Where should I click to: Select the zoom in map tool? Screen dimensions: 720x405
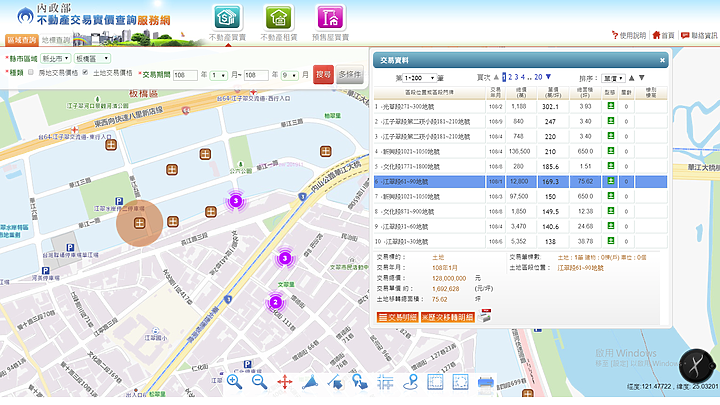tap(234, 382)
